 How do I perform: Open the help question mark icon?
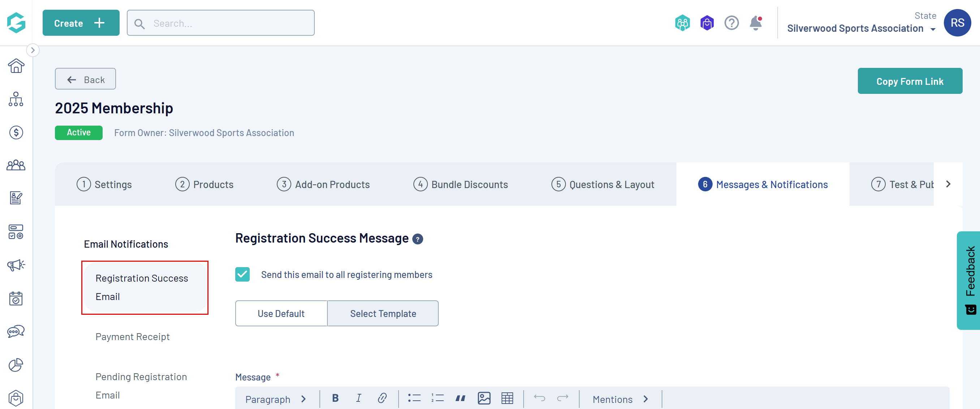[x=731, y=23]
